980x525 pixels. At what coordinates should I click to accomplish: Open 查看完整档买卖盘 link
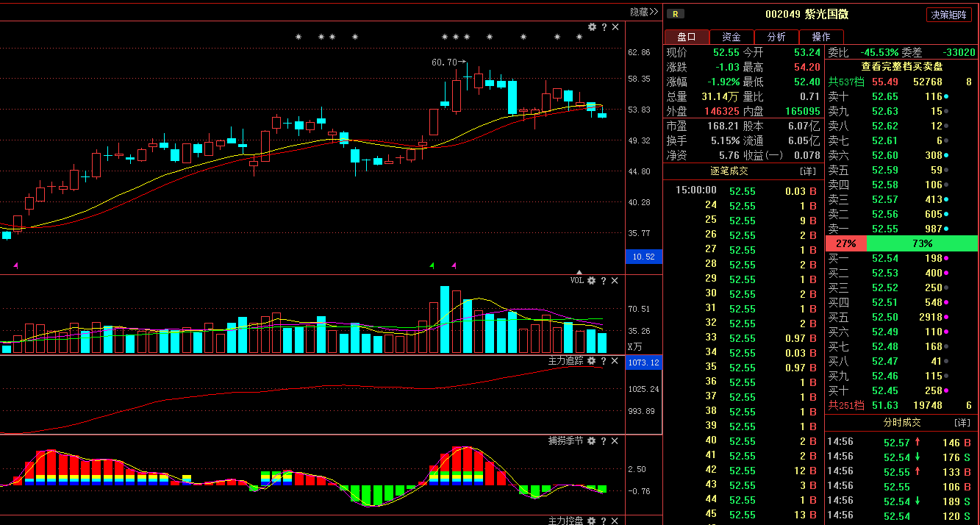pos(902,67)
